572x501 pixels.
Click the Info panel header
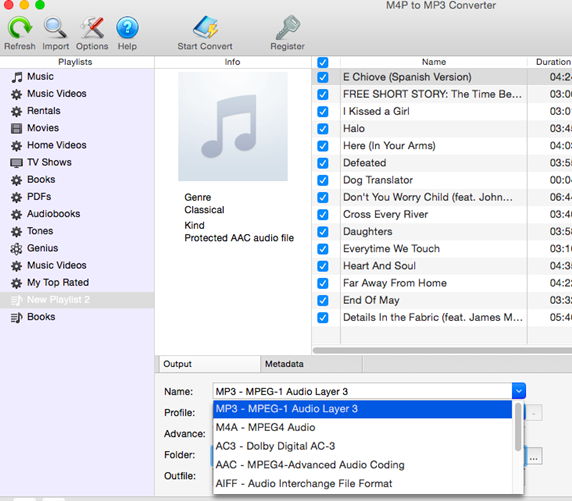pyautogui.click(x=232, y=62)
